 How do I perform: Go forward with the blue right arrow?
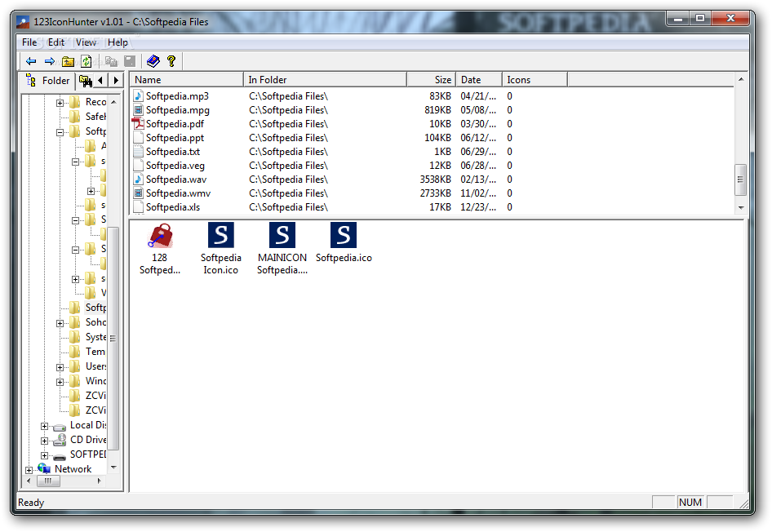click(x=49, y=61)
